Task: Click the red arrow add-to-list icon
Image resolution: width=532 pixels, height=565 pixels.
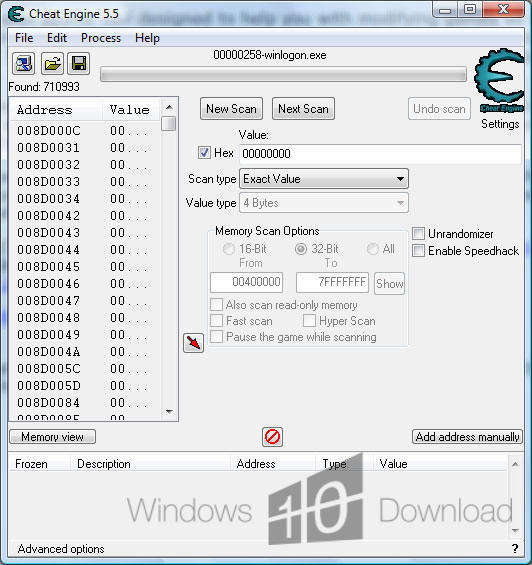Action: [194, 343]
